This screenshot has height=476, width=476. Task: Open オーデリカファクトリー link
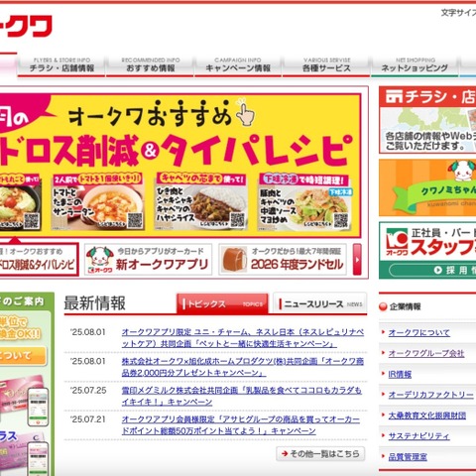(430, 395)
